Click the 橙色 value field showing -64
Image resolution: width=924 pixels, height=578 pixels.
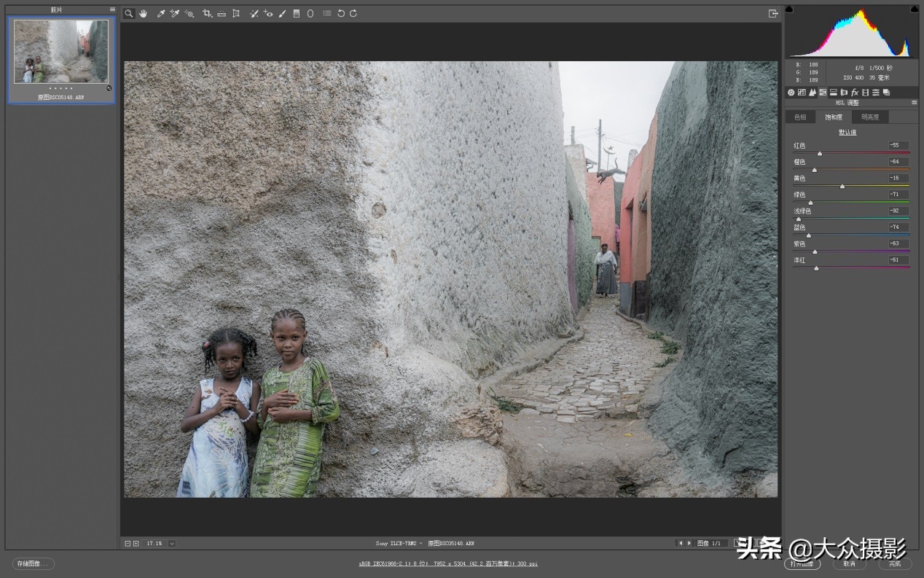(x=898, y=161)
